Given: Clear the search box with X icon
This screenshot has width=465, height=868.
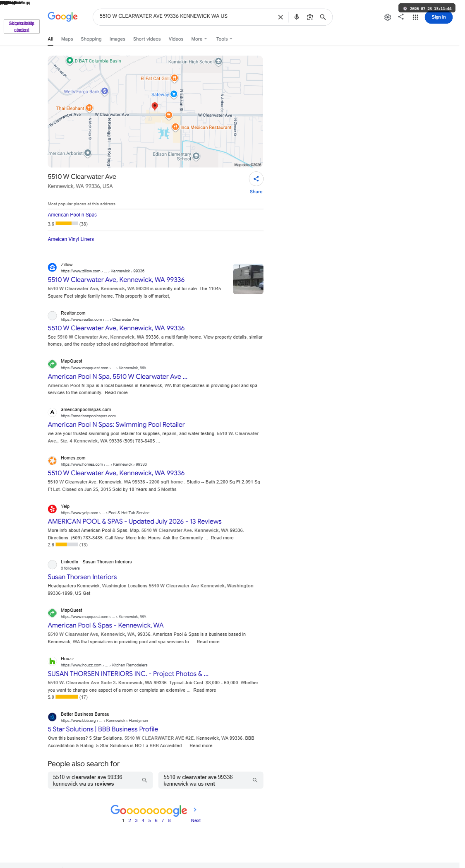Looking at the screenshot, I should point(280,17).
